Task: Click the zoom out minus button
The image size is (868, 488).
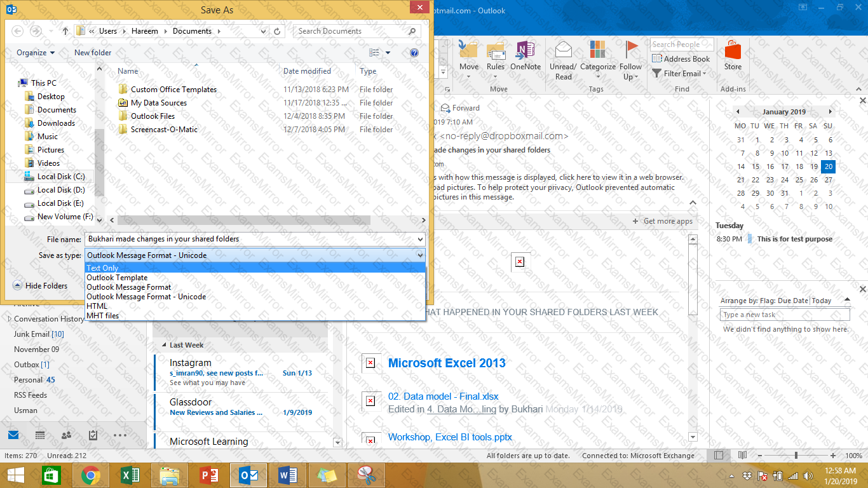Action: coord(759,456)
